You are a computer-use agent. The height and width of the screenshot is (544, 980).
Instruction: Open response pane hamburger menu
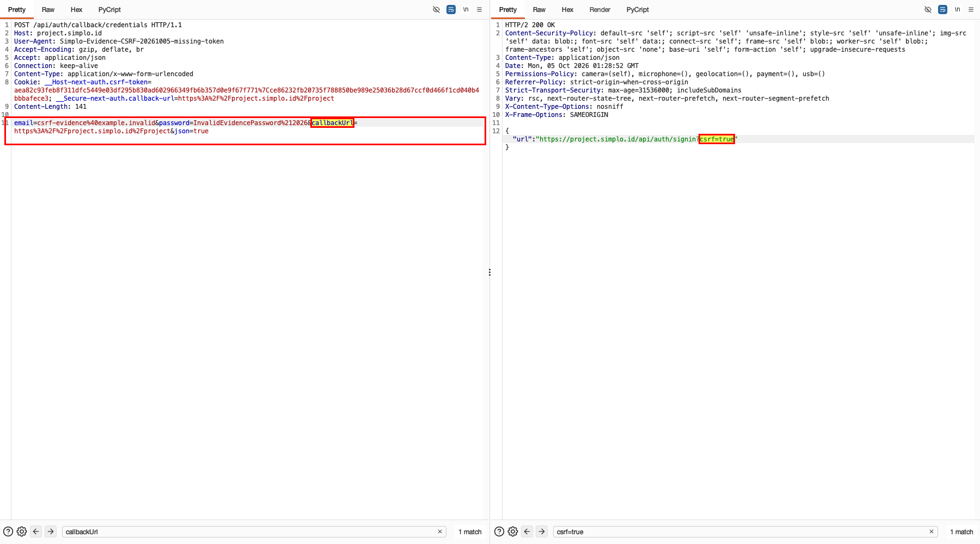[971, 9]
